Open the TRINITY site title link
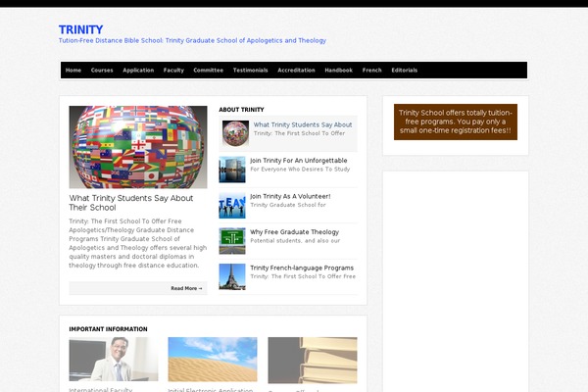The image size is (588, 392). click(x=80, y=29)
